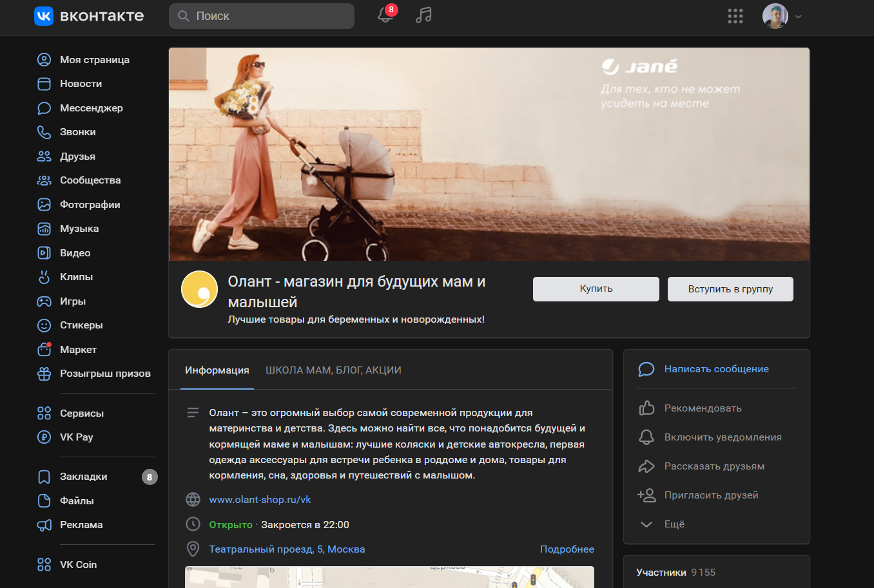Image resolution: width=874 pixels, height=588 pixels.
Task: Click the Звонки phone icon
Action: (x=44, y=132)
